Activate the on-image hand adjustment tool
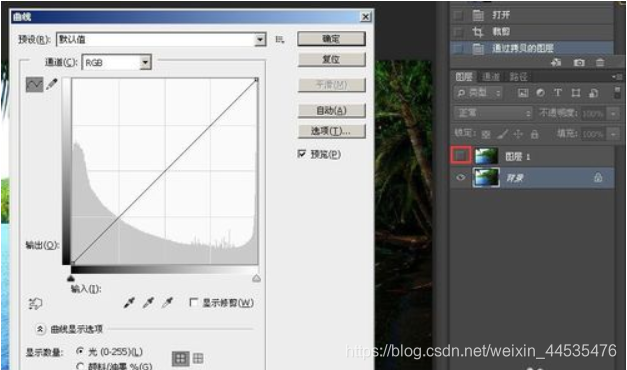 click(35, 304)
